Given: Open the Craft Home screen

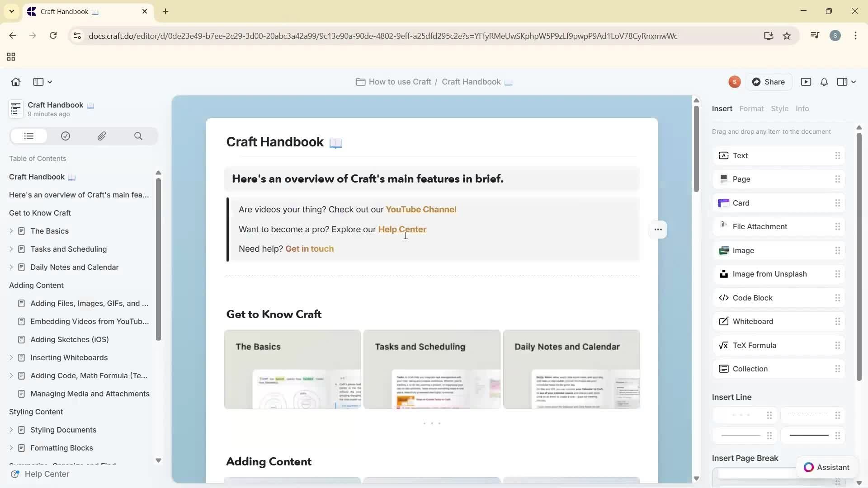Looking at the screenshot, I should point(15,82).
